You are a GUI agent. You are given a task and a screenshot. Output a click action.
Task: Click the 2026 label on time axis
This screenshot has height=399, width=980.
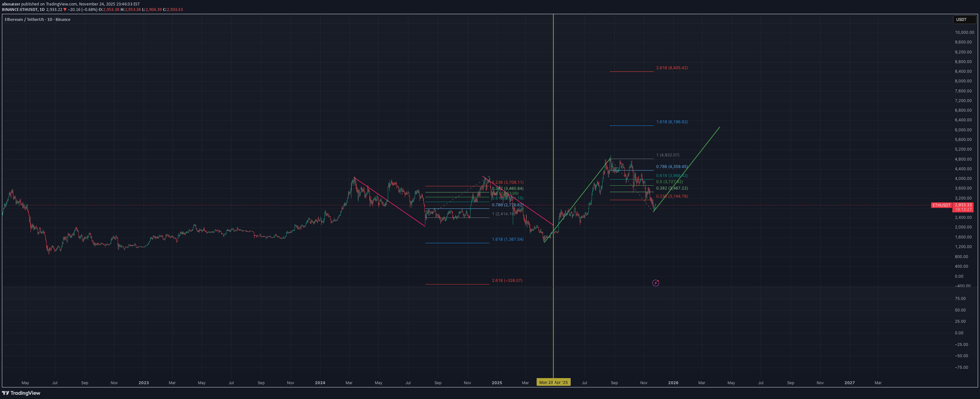point(673,383)
